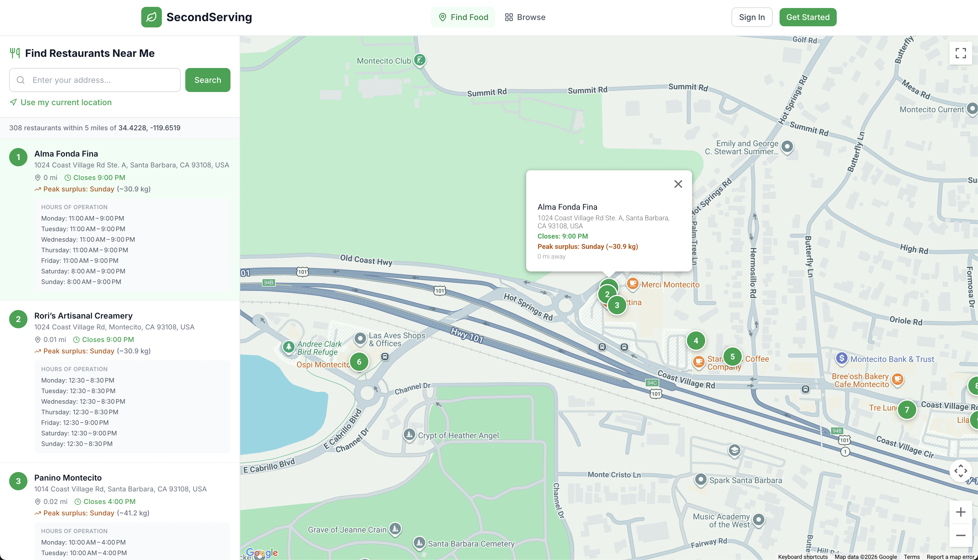Open the Browse tab

click(x=525, y=17)
